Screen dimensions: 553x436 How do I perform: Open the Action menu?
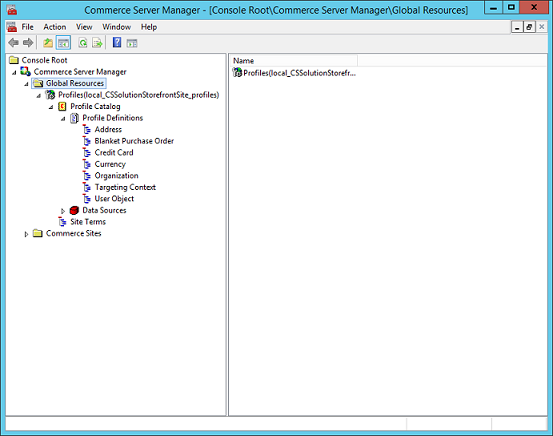pyautogui.click(x=55, y=27)
